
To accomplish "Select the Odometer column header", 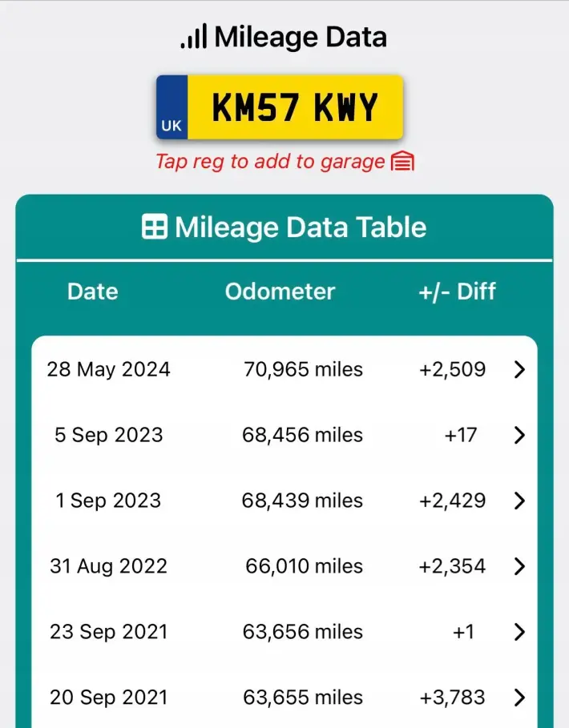I will coord(280,292).
